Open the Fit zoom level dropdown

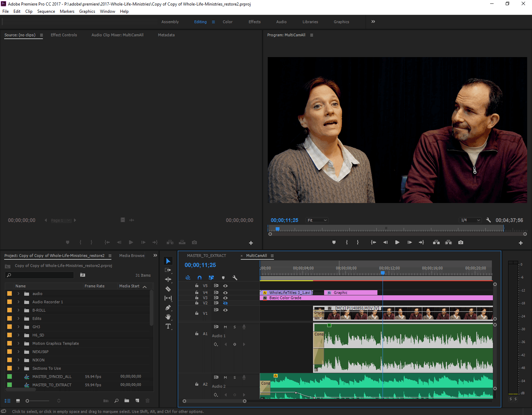(x=317, y=220)
